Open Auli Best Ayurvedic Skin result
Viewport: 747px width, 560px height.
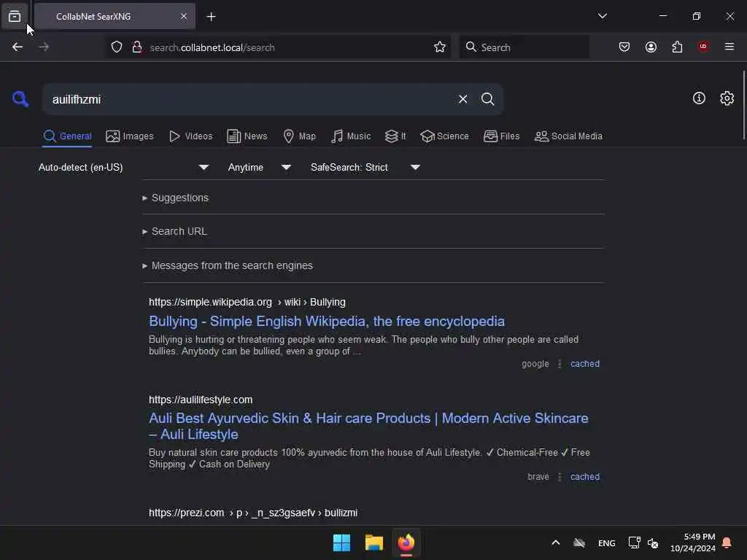(368, 426)
